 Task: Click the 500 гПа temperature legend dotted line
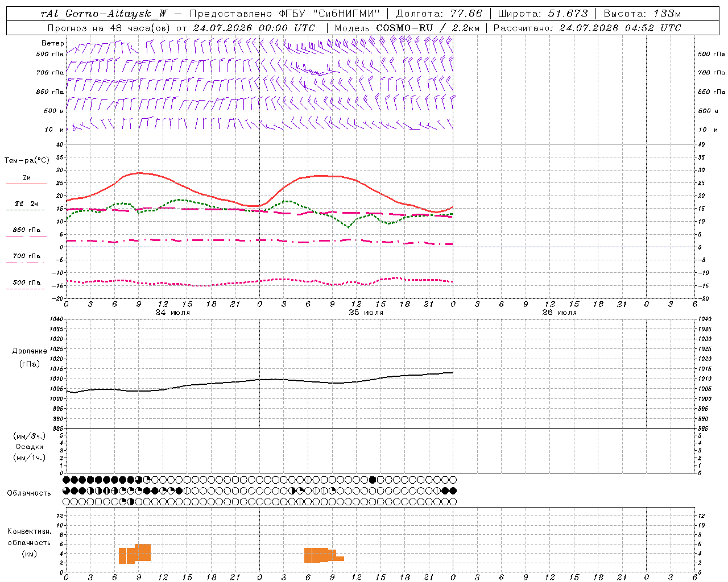(x=25, y=289)
